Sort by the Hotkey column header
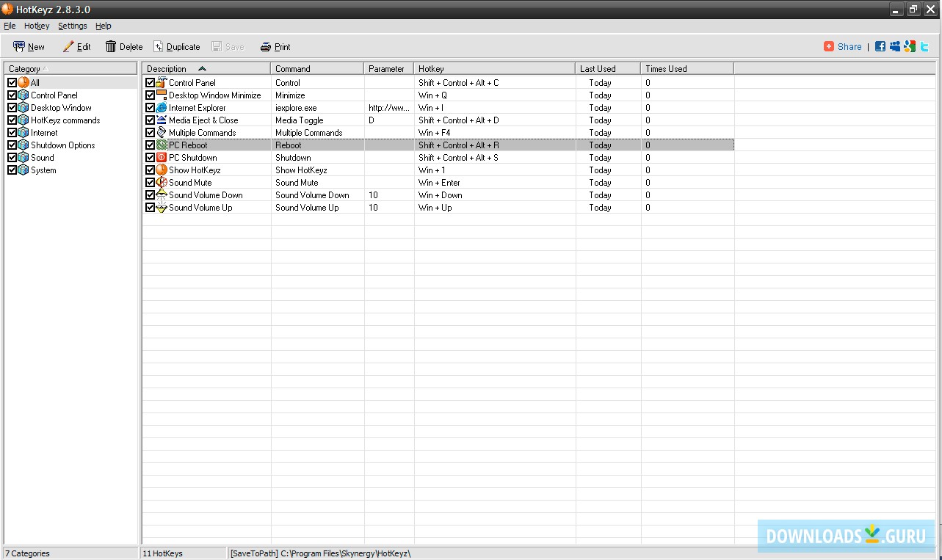Screen dimensions: 942x560 tap(495, 68)
